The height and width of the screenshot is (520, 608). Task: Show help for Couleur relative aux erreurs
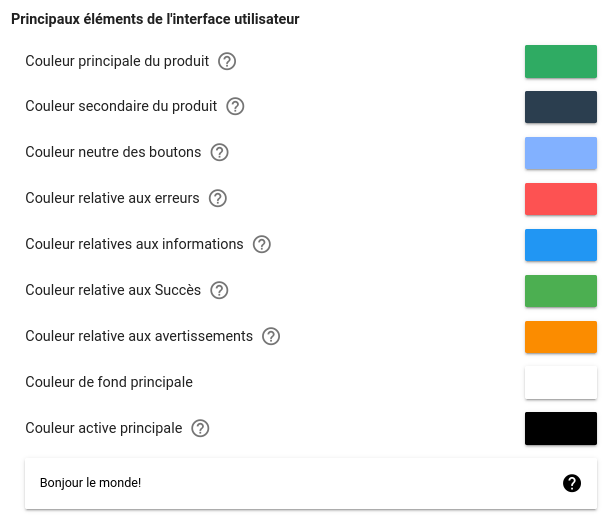[x=218, y=198]
